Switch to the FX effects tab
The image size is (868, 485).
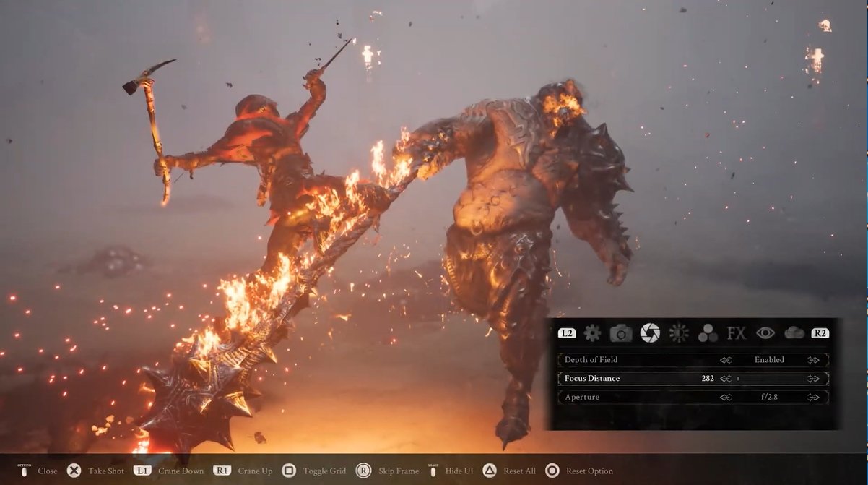(x=737, y=333)
